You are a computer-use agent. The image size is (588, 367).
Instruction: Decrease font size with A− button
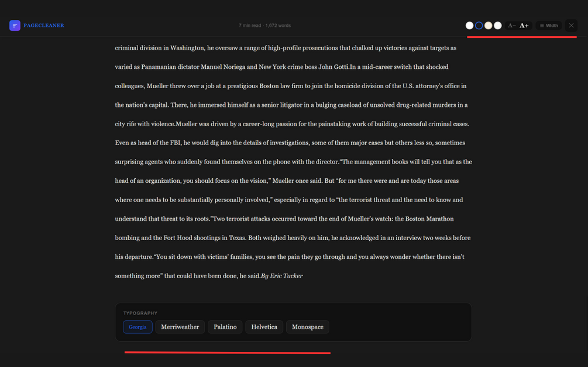coord(512,26)
